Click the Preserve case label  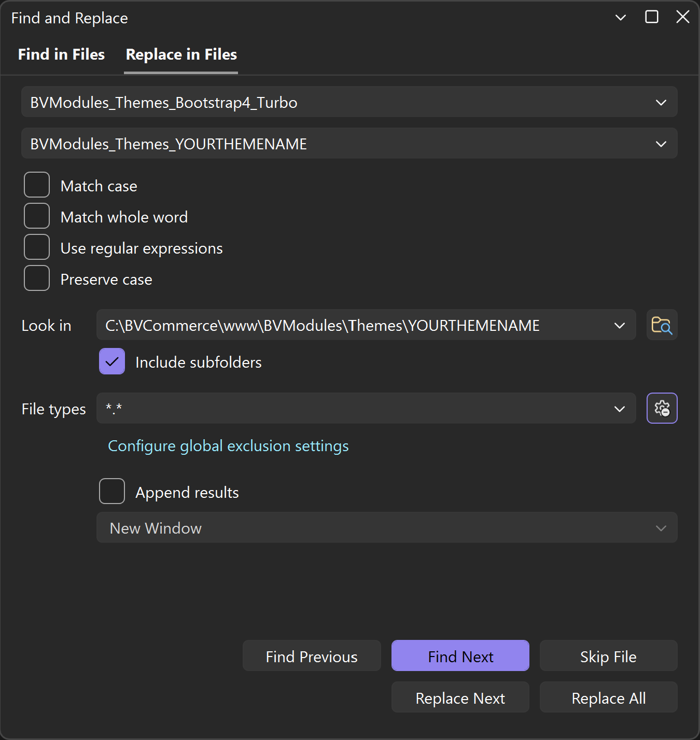pos(106,280)
